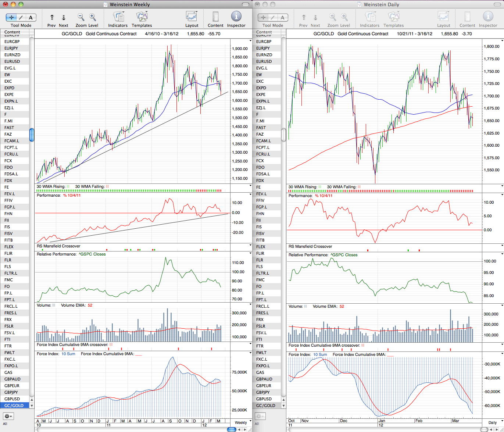This screenshot has height=432, width=504.
Task: Select crosshair tool mode in Weinstein Daily
Action: pos(263,17)
